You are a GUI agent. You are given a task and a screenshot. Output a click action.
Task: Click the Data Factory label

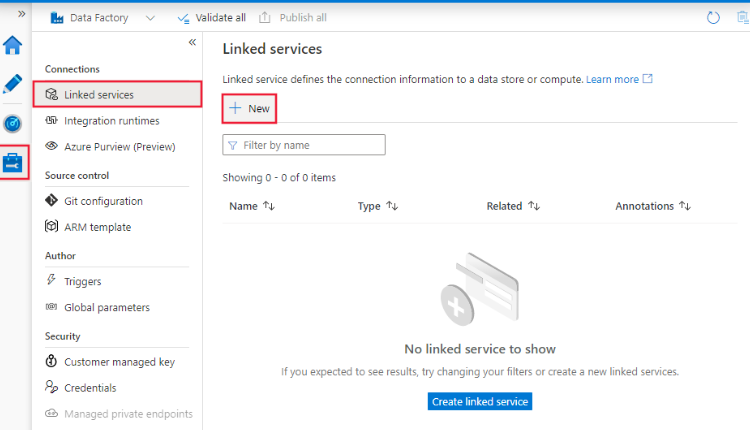pyautogui.click(x=99, y=18)
